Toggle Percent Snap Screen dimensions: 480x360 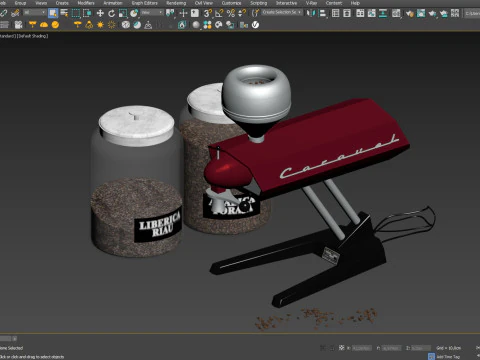(231, 13)
